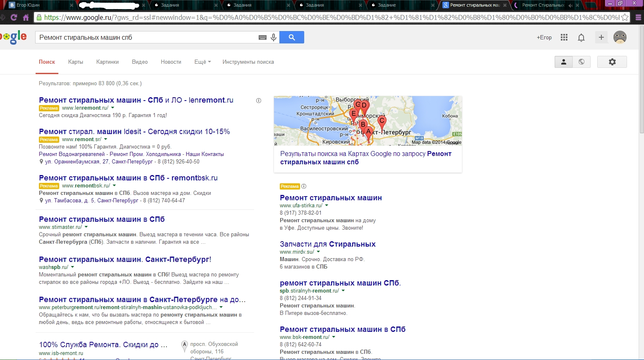
Task: Open peterburgremont result title
Action: pos(142,300)
